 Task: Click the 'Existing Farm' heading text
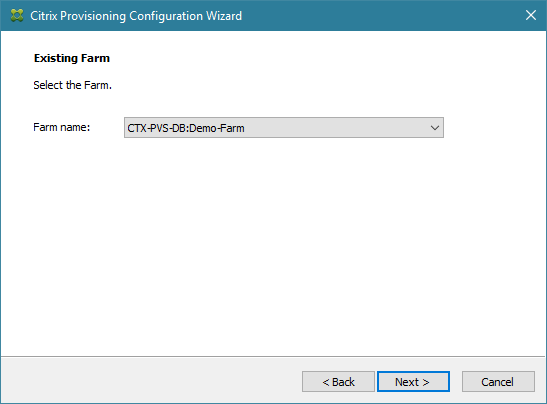tap(72, 58)
